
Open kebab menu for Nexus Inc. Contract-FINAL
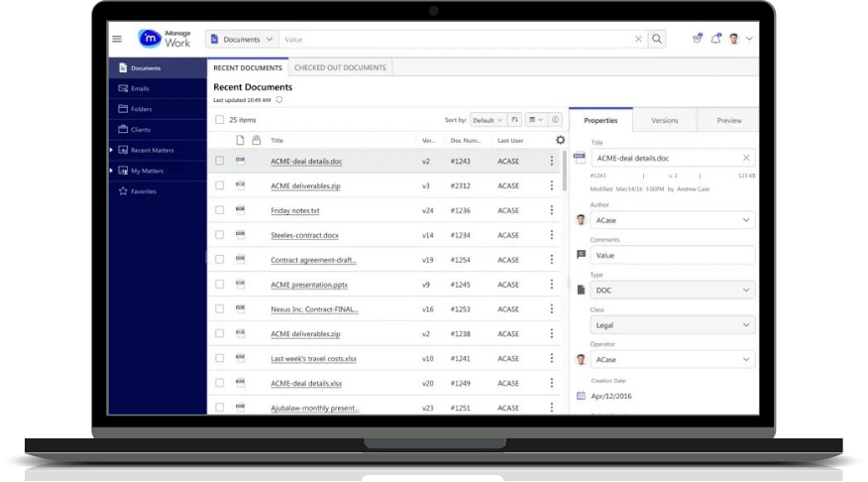(551, 308)
